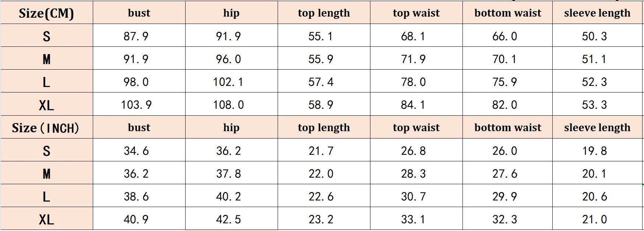Select the inch bust value 34.6
Screen dimensions: 644x231
(136, 151)
